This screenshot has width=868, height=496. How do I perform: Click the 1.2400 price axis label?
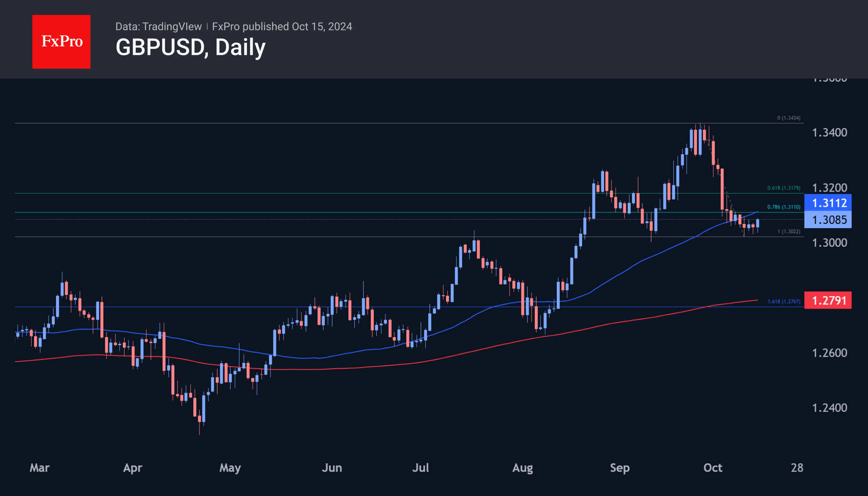829,408
